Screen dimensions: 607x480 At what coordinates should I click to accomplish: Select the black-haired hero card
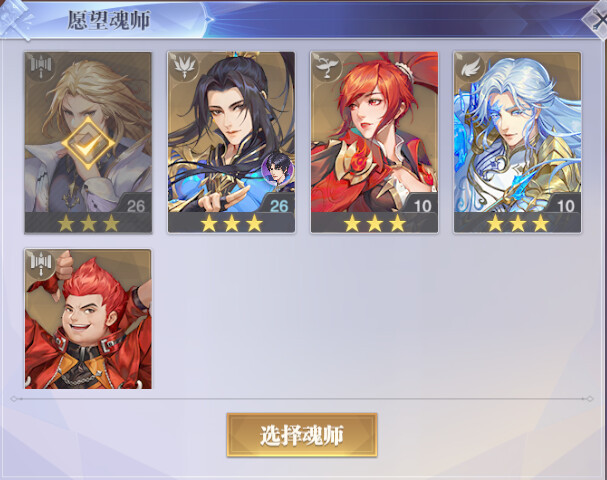[231, 142]
